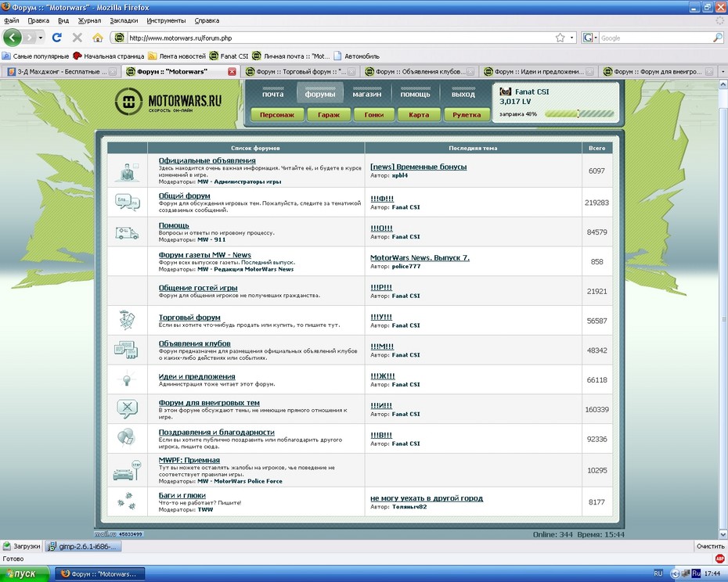The width and height of the screenshot is (728, 582).
Task: Click the URL address bar
Action: (341, 38)
